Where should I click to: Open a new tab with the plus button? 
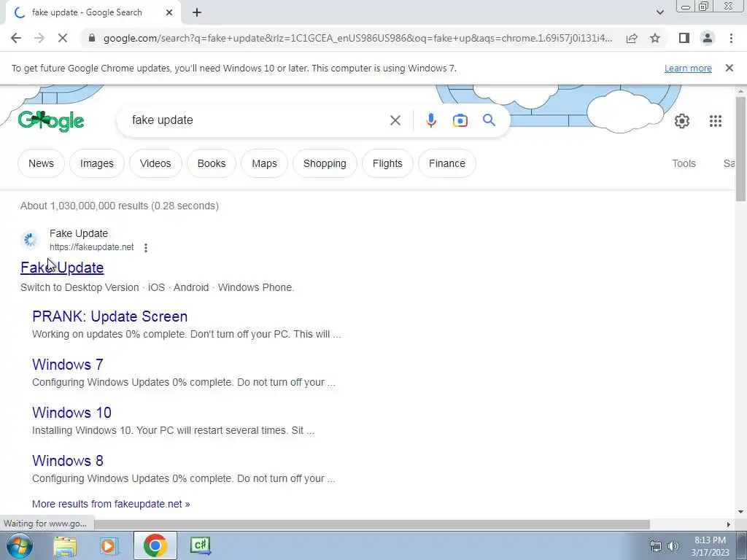click(197, 13)
